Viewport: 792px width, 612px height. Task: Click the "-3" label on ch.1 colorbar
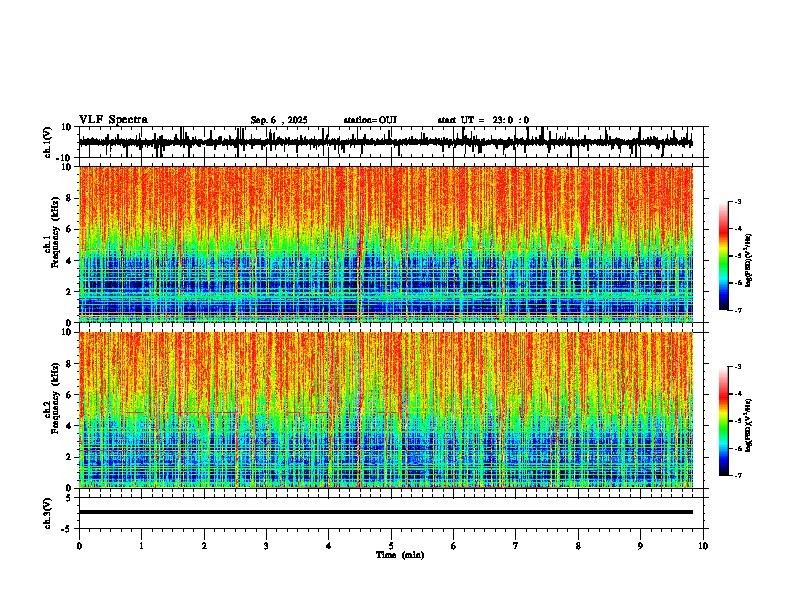click(738, 201)
